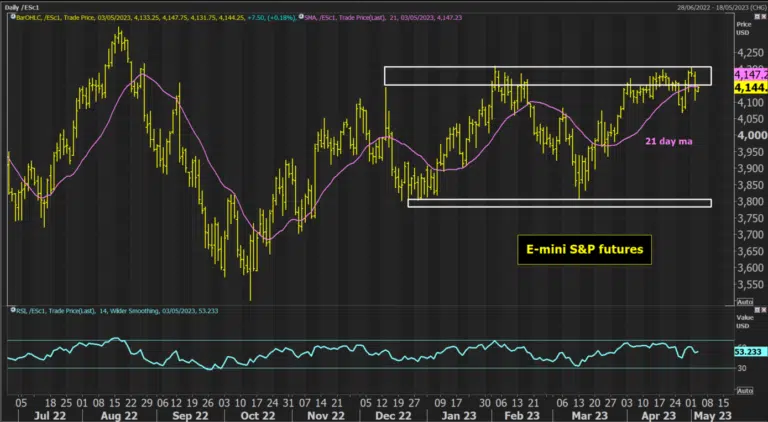
Task: Select the E-mini S&P futures text annotation
Action: point(584,250)
